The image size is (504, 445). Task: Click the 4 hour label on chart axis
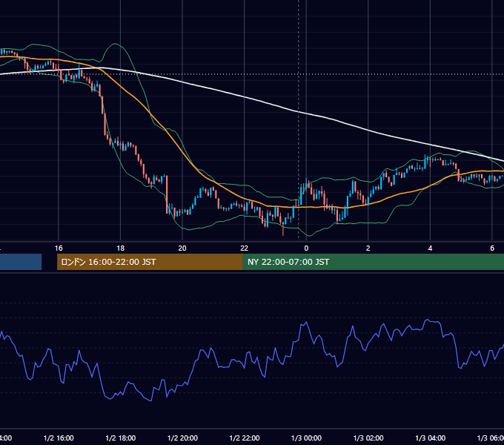(x=430, y=248)
